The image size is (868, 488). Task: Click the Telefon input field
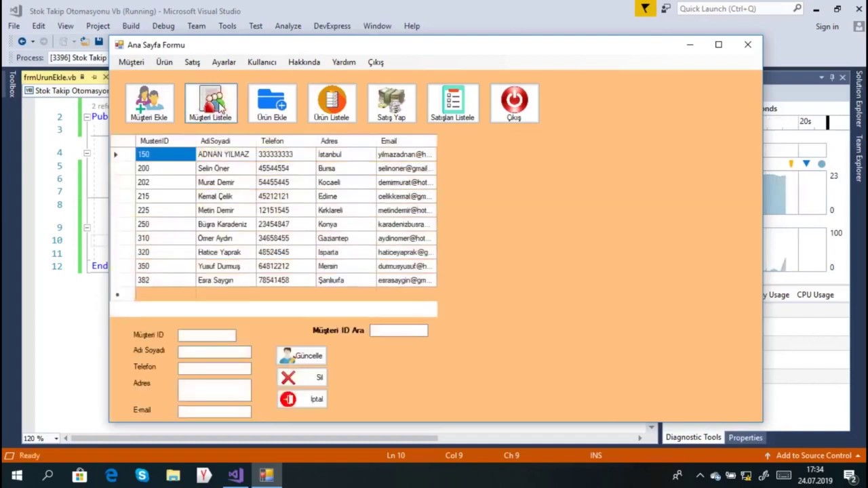click(x=214, y=367)
